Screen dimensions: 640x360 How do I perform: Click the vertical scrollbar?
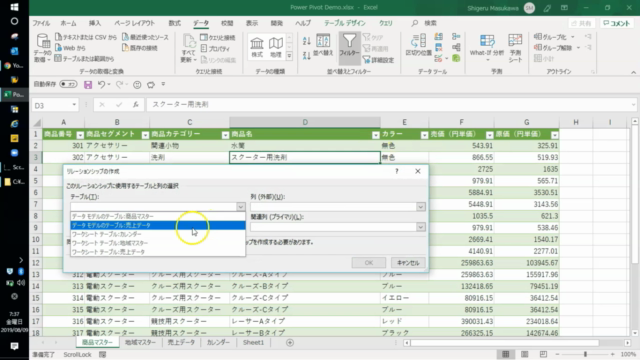coord(635,226)
